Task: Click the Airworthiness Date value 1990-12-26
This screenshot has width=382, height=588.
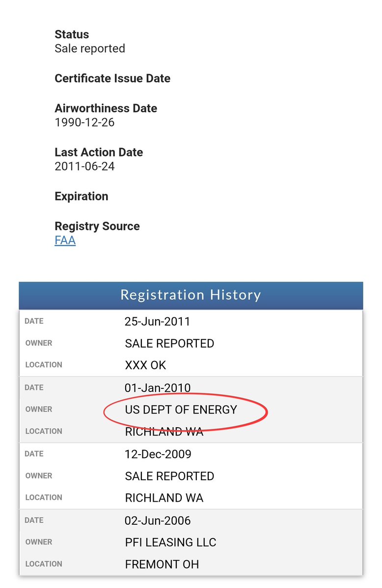Action: point(84,122)
